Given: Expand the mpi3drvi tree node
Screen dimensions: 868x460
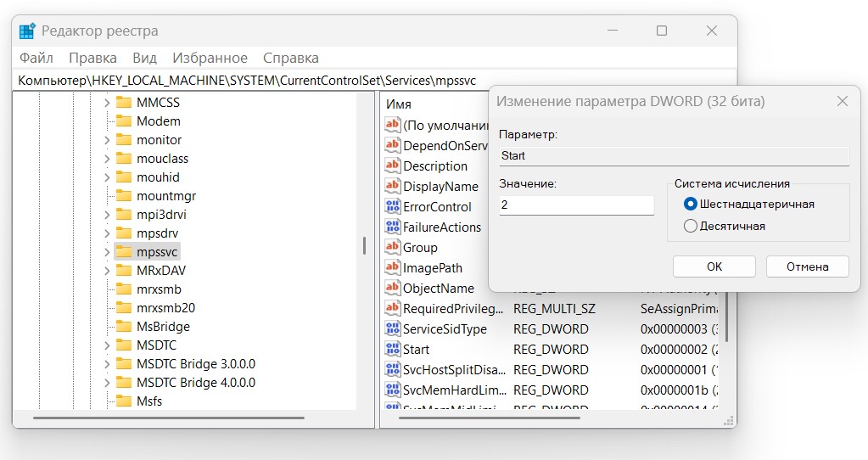Looking at the screenshot, I should (107, 215).
